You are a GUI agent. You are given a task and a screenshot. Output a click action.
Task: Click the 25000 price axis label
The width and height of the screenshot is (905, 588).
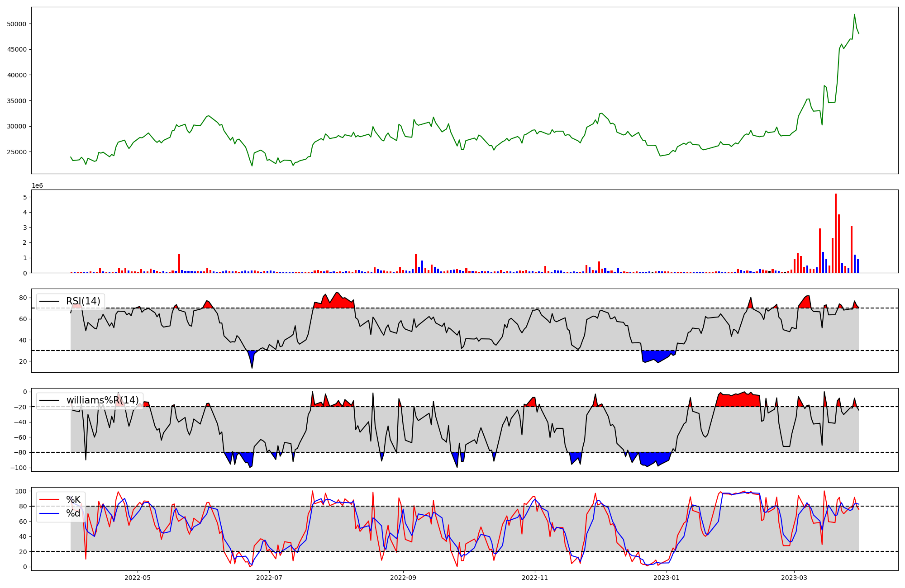tap(17, 152)
